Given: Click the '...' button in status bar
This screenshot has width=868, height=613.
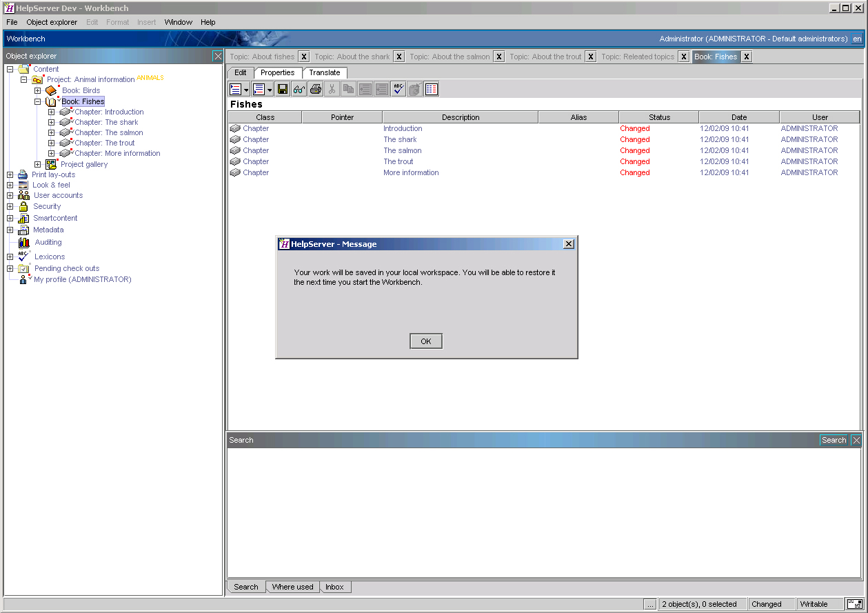Looking at the screenshot, I should [x=650, y=604].
